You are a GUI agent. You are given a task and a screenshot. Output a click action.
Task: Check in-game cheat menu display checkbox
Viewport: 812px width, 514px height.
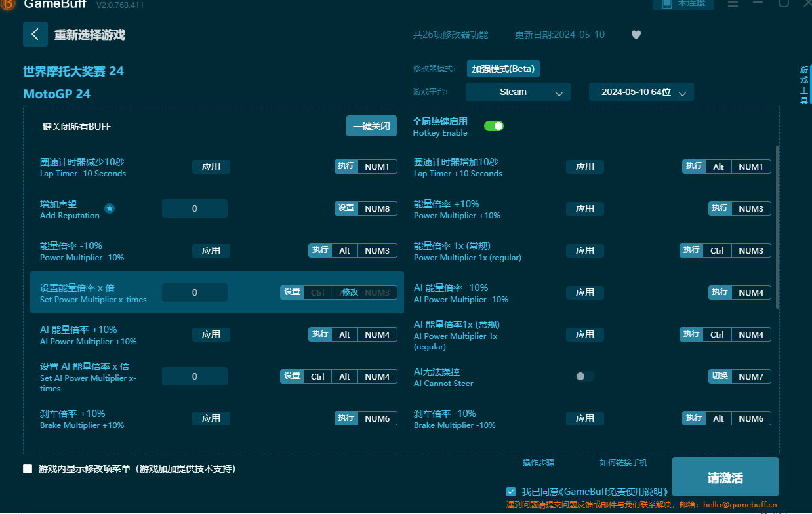click(x=28, y=469)
